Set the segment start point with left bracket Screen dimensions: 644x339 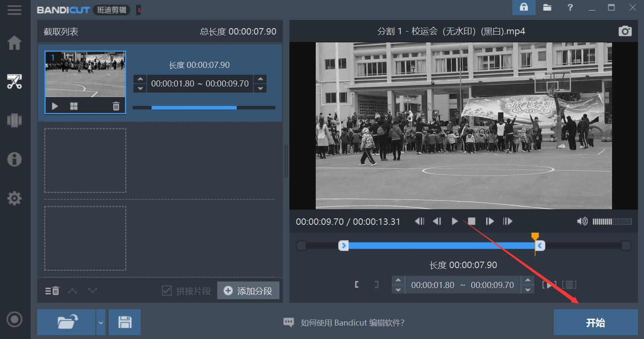point(357,285)
